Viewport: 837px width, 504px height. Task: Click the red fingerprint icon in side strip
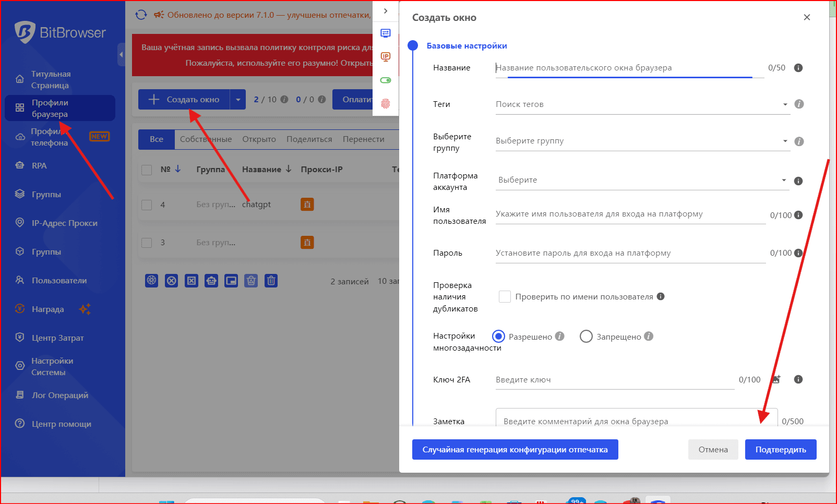click(386, 103)
